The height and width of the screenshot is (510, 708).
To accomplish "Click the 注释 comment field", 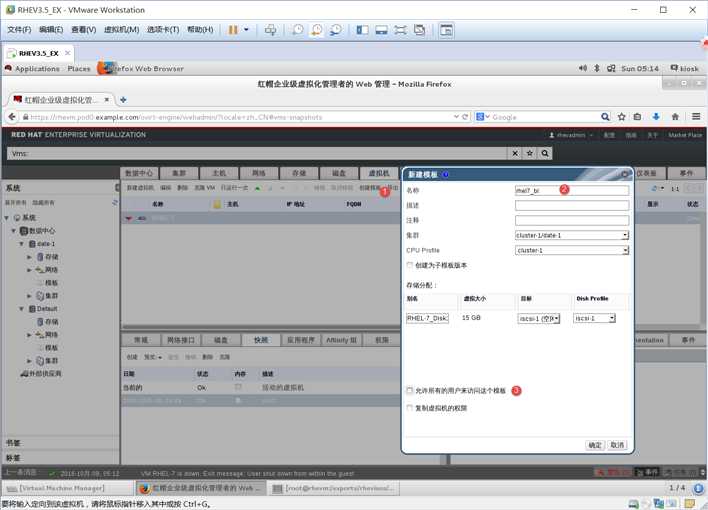I will [x=572, y=220].
